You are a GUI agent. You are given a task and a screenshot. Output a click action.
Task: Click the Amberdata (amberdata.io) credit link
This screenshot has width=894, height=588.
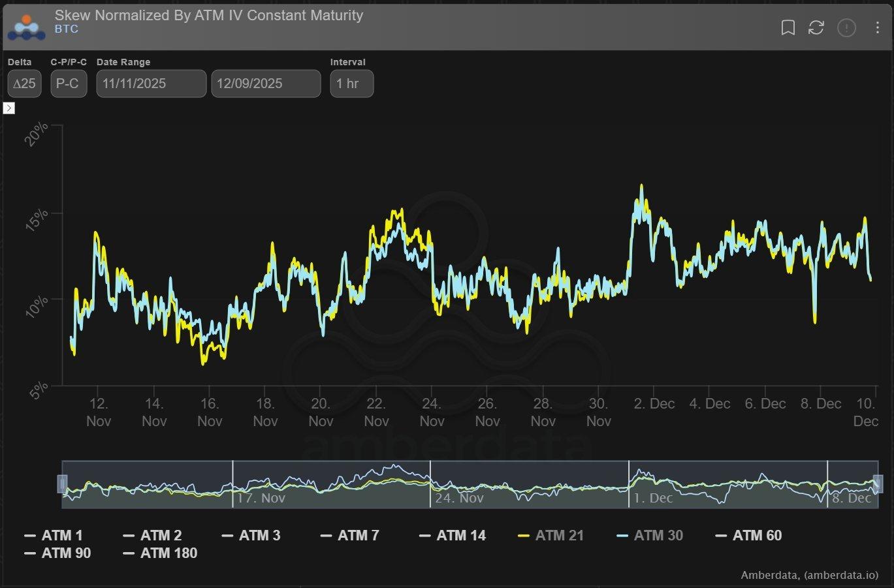(x=809, y=575)
